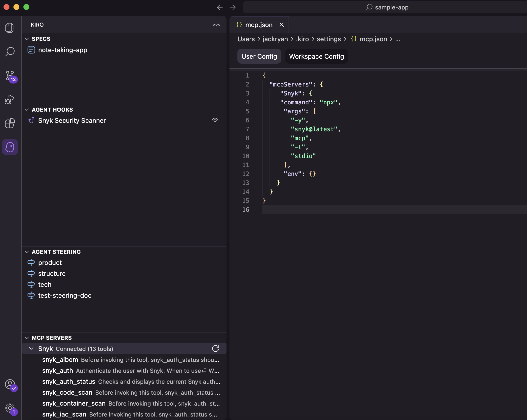This screenshot has height=420, width=527.
Task: Open the test-steering-doc steering file
Action: [x=65, y=295]
